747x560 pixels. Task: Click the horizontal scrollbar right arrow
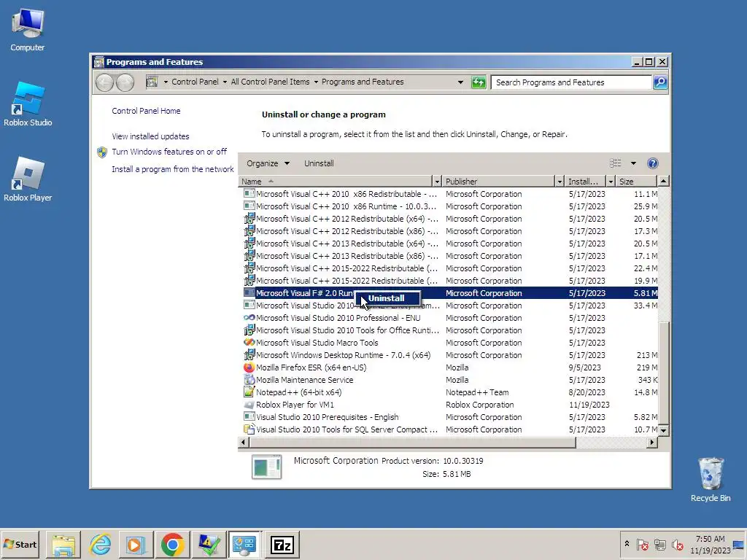coord(651,443)
